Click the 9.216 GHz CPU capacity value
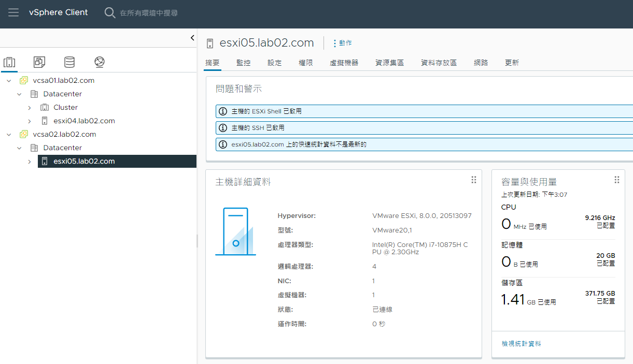 coord(600,219)
